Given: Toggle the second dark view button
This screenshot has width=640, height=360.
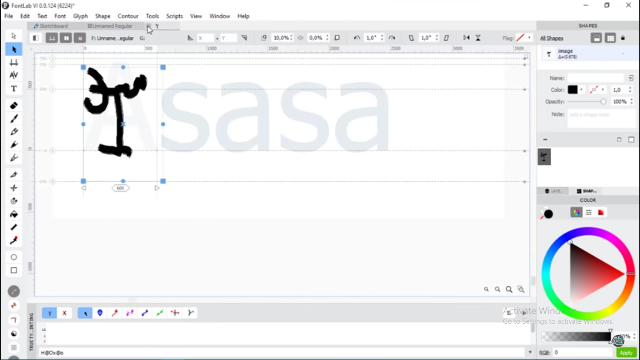Looking at the screenshot, I should tap(66, 38).
